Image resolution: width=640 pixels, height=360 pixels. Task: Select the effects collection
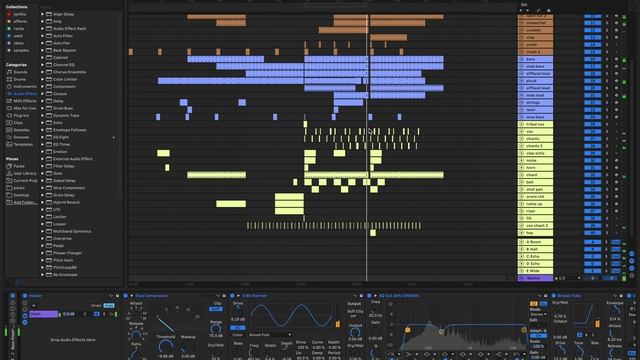[x=17, y=21]
